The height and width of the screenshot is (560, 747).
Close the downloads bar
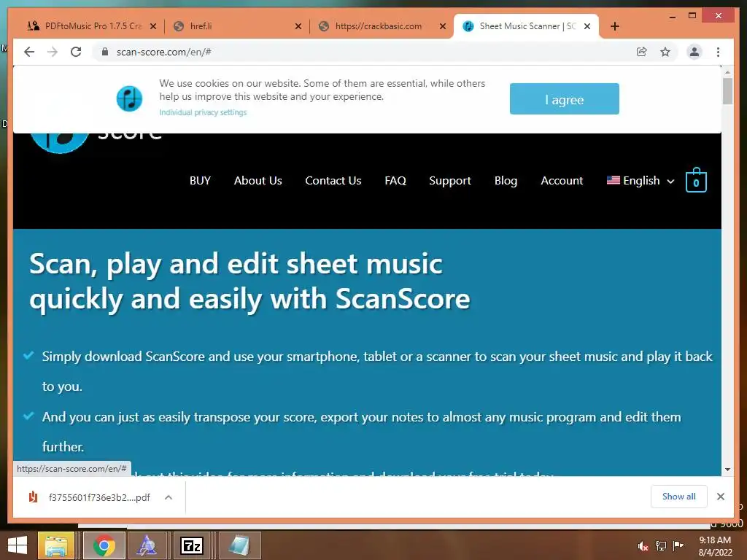point(720,497)
